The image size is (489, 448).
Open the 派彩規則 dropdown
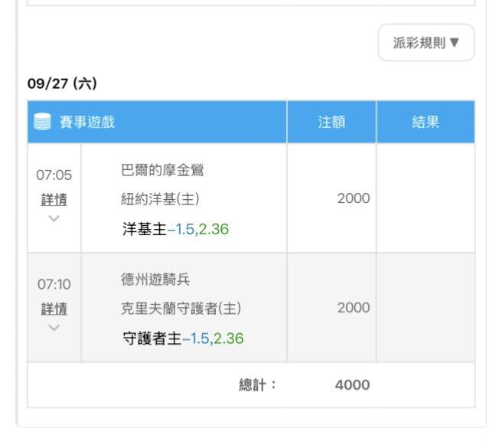[425, 42]
